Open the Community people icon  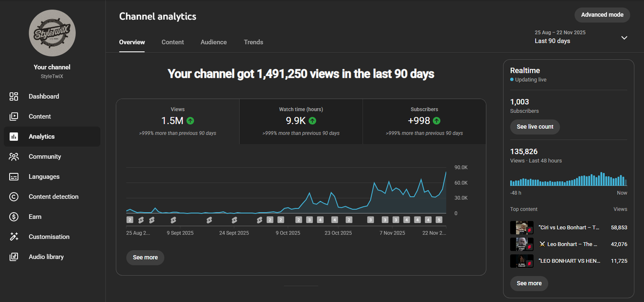click(x=14, y=157)
